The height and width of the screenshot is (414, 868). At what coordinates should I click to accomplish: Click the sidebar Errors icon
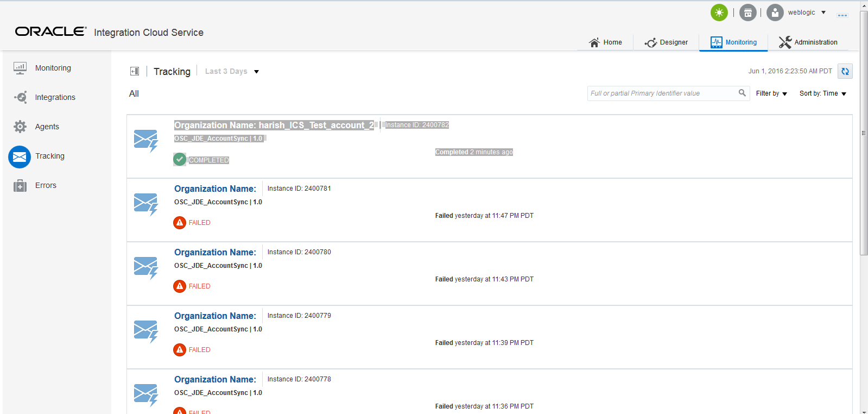(20, 186)
